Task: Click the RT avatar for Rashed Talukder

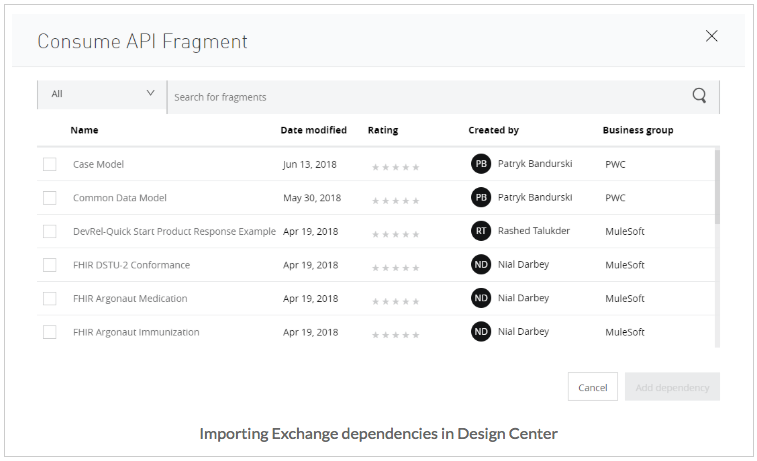Action: pos(481,231)
